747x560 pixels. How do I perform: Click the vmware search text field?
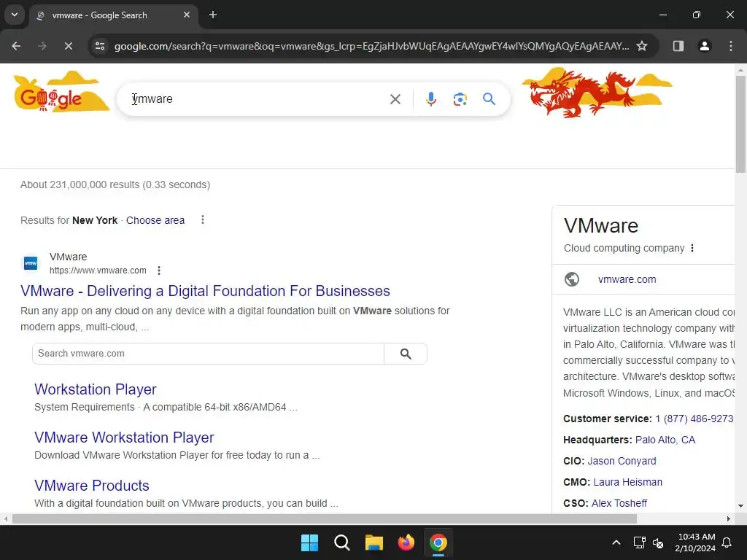pos(258,99)
